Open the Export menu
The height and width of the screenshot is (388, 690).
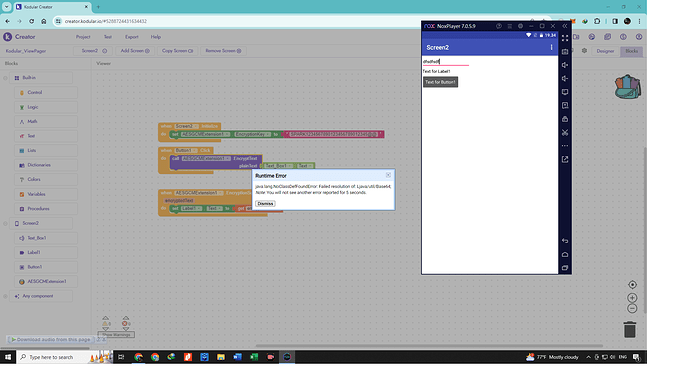pyautogui.click(x=132, y=37)
